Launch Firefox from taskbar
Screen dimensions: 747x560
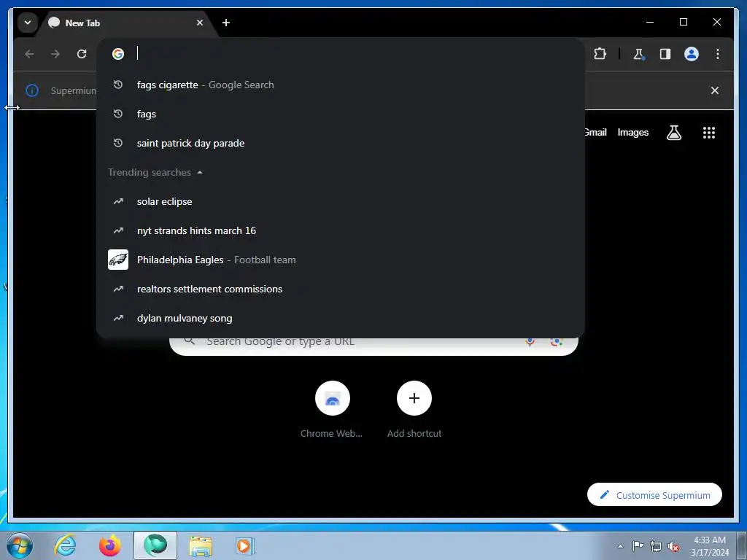pyautogui.click(x=110, y=545)
